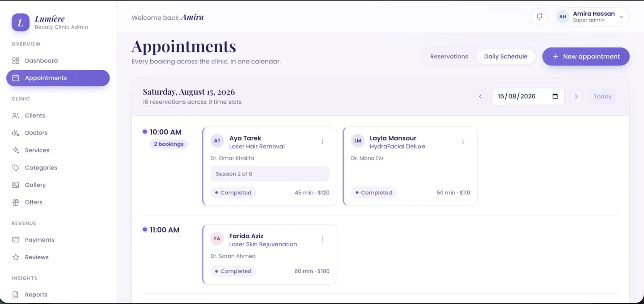The width and height of the screenshot is (644, 304).
Task: Click the 2 bookings badge
Action: click(169, 144)
